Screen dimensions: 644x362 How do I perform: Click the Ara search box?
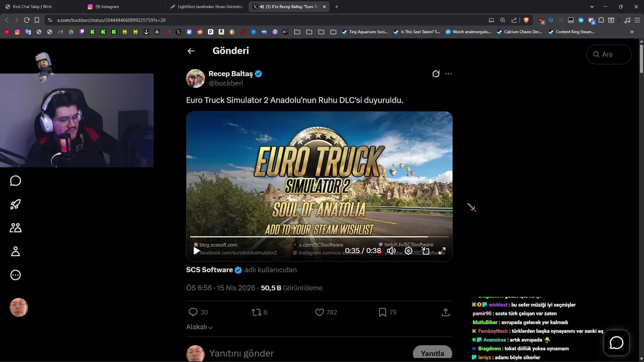pos(609,54)
